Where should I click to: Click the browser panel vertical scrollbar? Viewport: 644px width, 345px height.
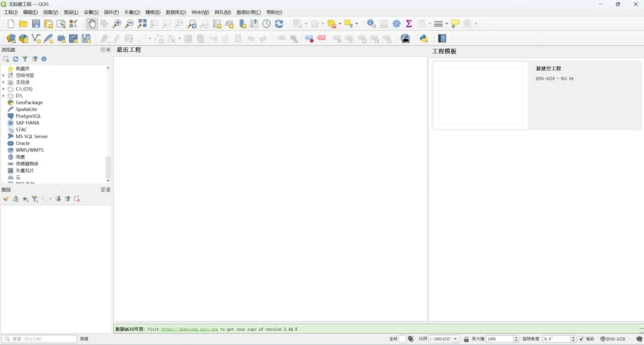point(108,167)
